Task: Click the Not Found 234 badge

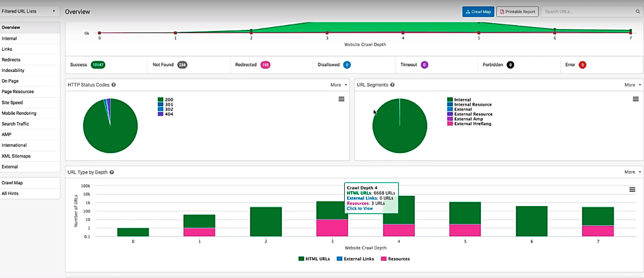Action: [x=182, y=65]
